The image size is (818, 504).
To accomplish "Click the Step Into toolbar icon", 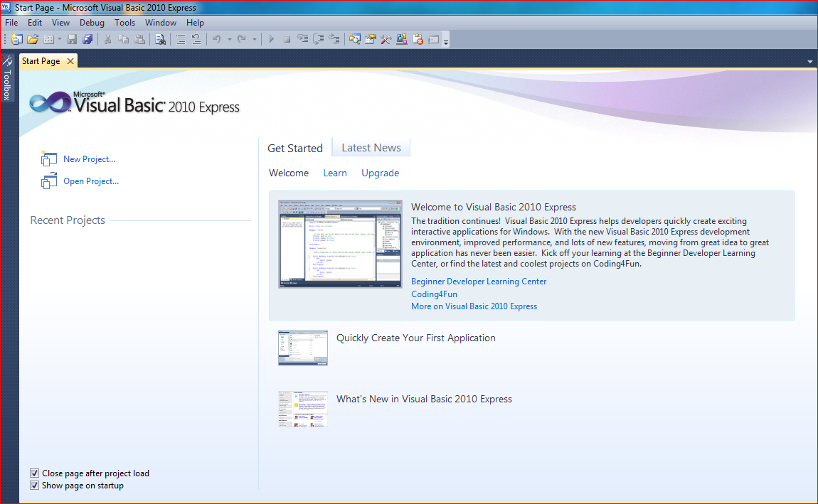I will tap(302, 39).
